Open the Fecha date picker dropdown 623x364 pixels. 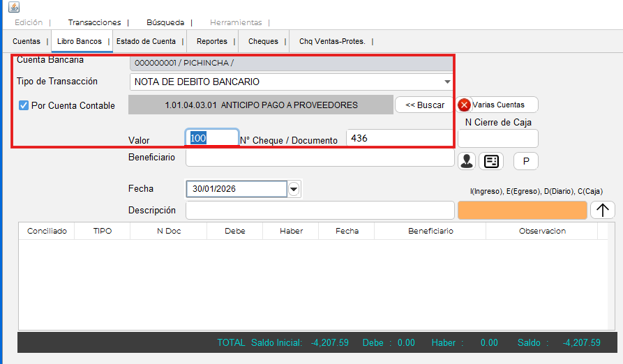294,189
